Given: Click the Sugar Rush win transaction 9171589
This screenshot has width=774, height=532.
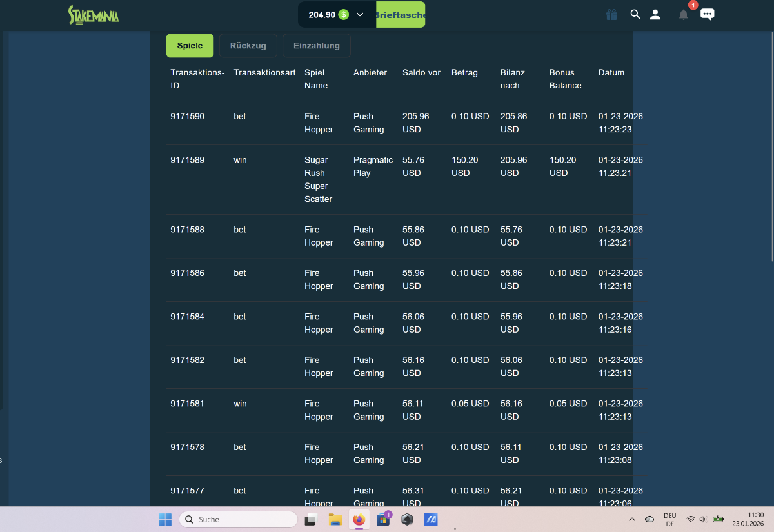Looking at the screenshot, I should coord(187,160).
